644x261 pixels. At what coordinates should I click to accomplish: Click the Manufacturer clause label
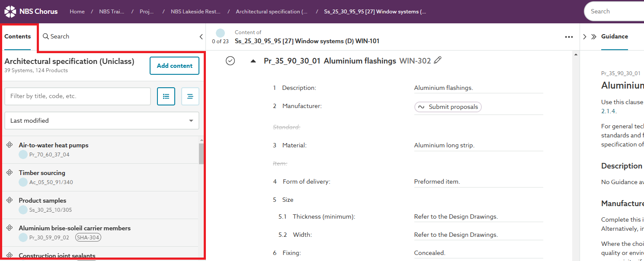302,106
